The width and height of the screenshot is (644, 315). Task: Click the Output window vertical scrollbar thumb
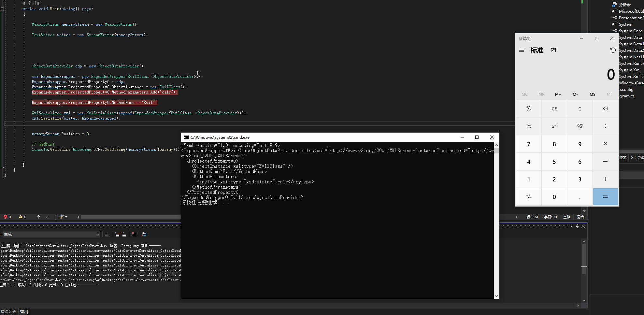point(584,259)
